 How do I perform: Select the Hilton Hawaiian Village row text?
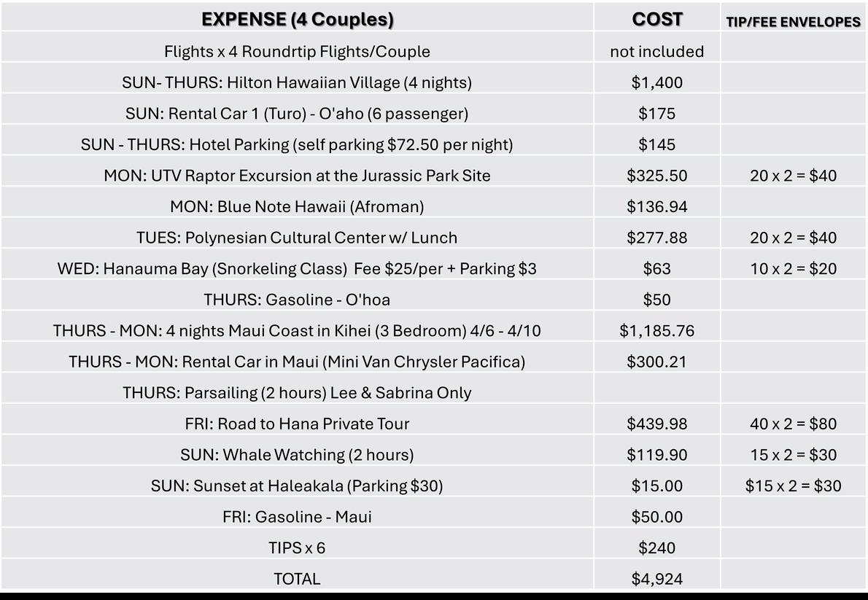click(x=297, y=82)
